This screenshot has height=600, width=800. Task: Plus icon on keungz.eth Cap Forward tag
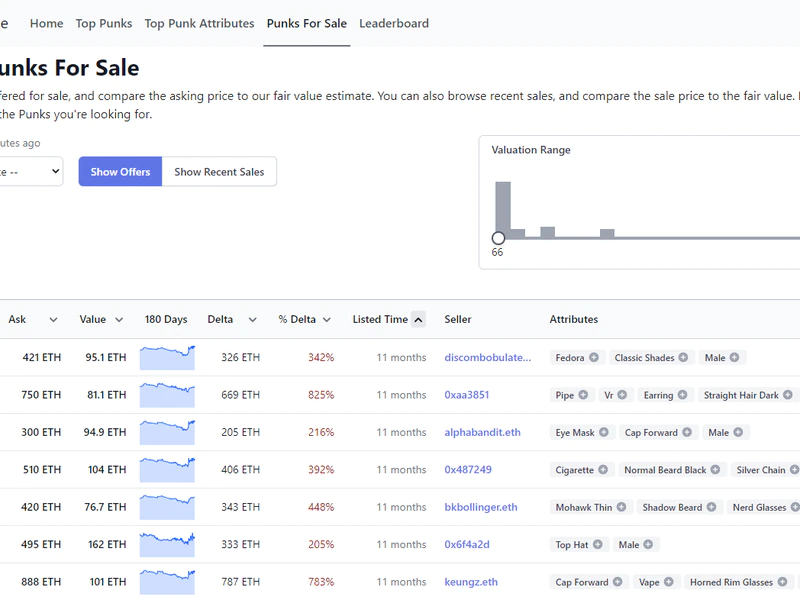pyautogui.click(x=617, y=582)
